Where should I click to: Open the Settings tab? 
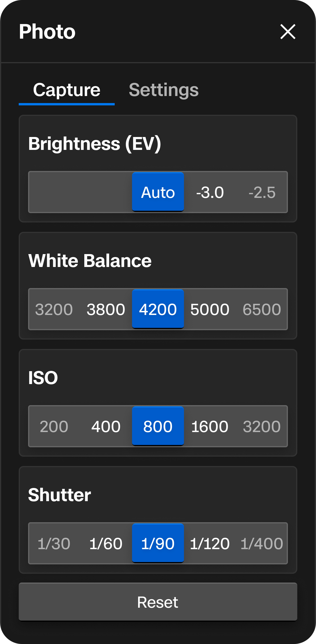tap(164, 90)
